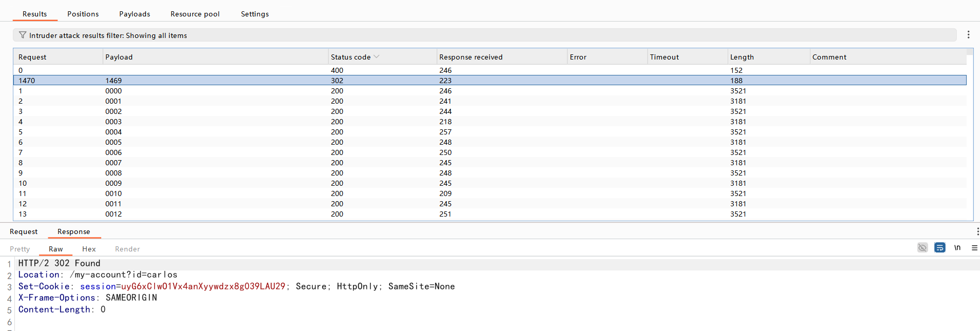Switch to the Positions tab

[83, 14]
